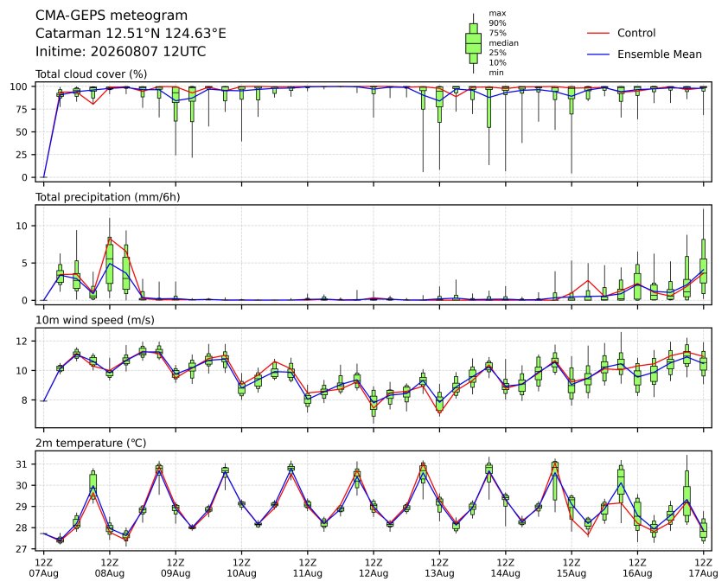This screenshot has height=588, width=728.
Task: Click the '10%' percentile legend label
Action: [x=497, y=63]
